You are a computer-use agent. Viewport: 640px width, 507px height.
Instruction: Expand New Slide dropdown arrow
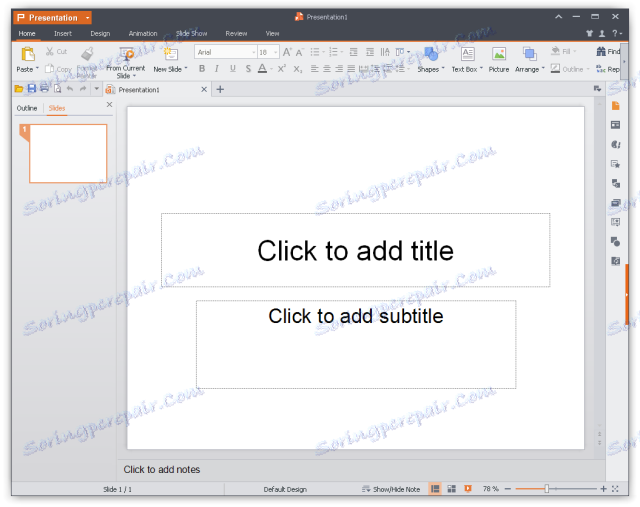[x=186, y=69]
